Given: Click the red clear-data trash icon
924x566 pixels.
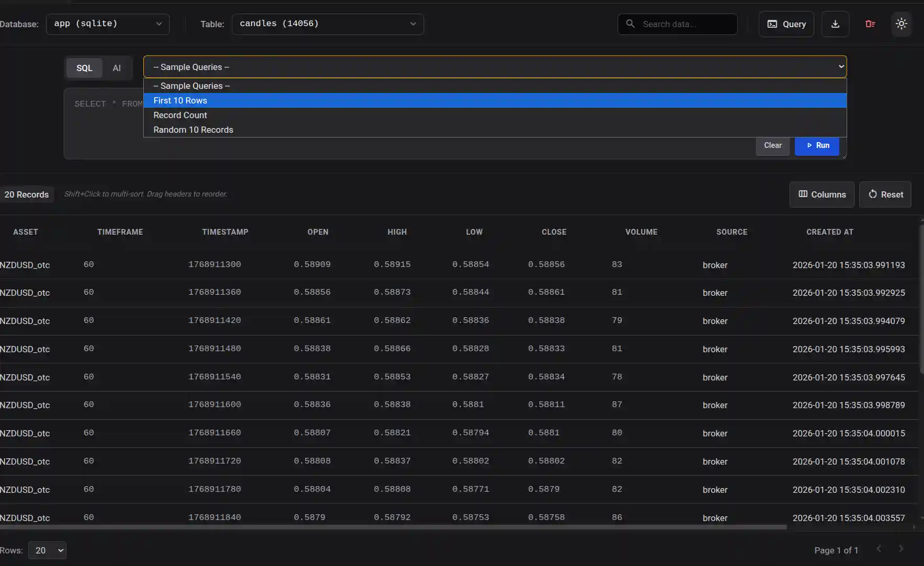Looking at the screenshot, I should [870, 24].
